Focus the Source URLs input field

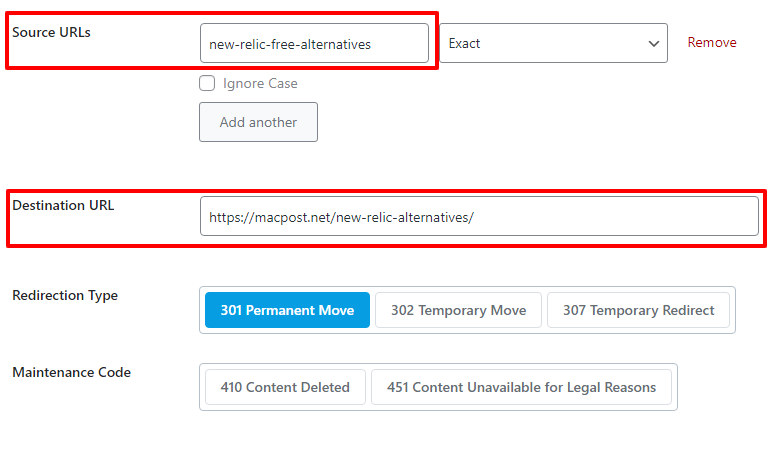tap(314, 44)
